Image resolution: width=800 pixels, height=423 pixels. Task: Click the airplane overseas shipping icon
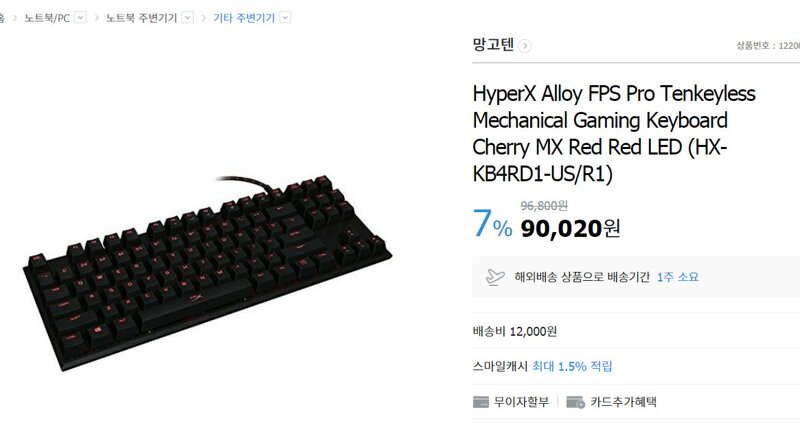tap(495, 277)
